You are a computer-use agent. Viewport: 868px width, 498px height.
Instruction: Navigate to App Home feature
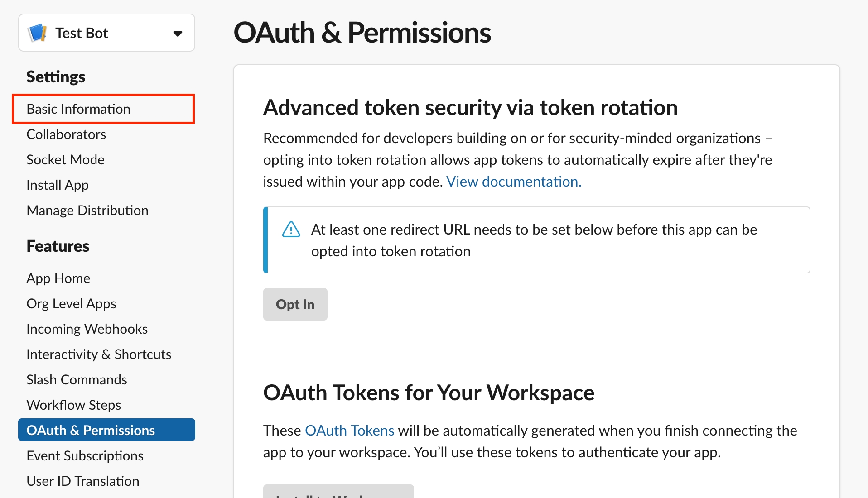(58, 278)
